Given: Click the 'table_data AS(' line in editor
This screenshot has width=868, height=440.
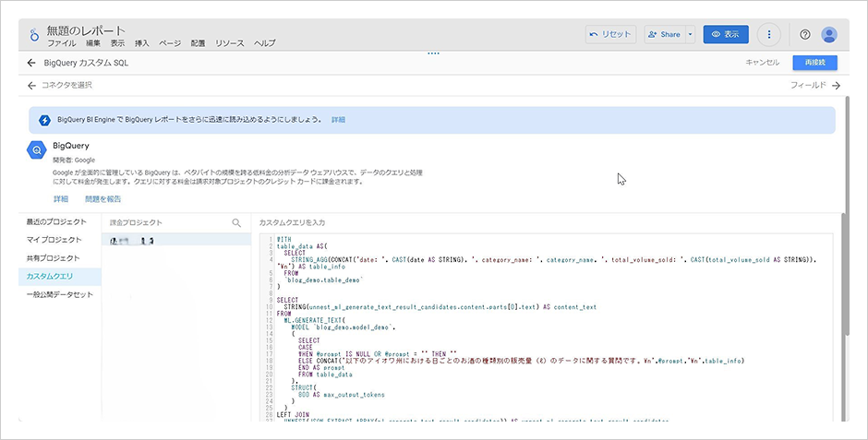Looking at the screenshot, I should click(302, 246).
